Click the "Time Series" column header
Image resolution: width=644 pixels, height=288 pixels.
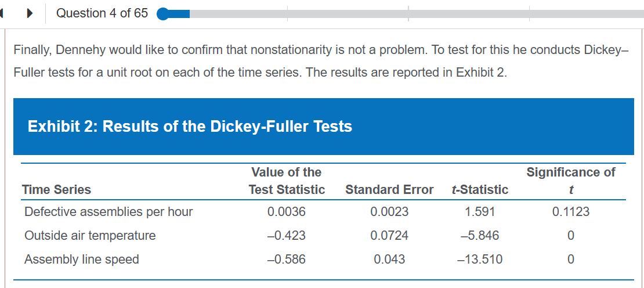pyautogui.click(x=56, y=189)
